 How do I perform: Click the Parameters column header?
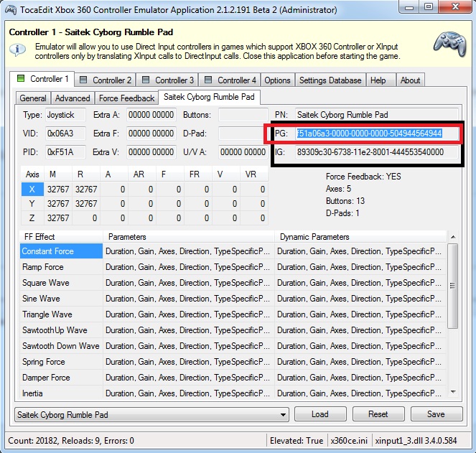(x=189, y=237)
